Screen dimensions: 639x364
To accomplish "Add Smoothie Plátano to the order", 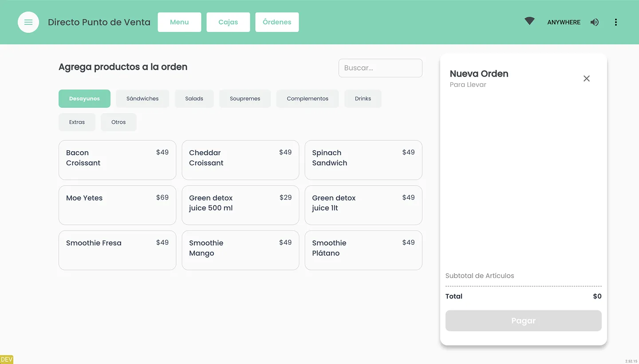I will point(363,250).
